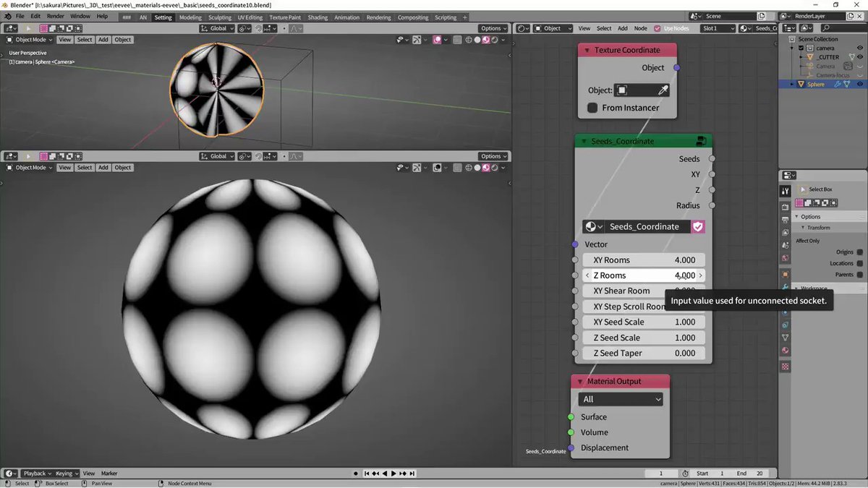The height and width of the screenshot is (488, 868).
Task: Open the node group browse icon beside Seeds_Coordinate
Action: coord(593,226)
